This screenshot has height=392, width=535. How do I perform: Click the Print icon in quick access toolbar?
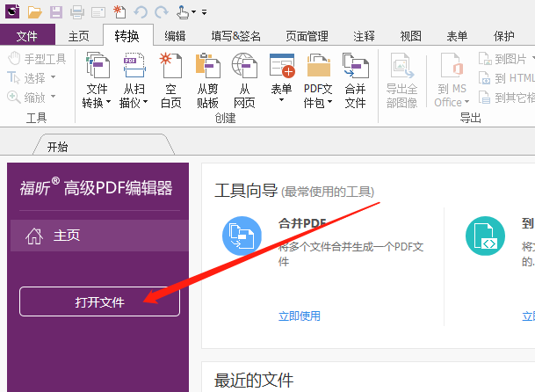(x=77, y=12)
